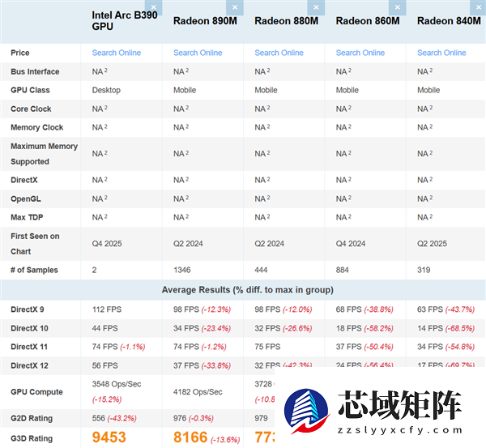
Task: Remove the Intel Arc B390 GPU column
Action: coord(153,7)
